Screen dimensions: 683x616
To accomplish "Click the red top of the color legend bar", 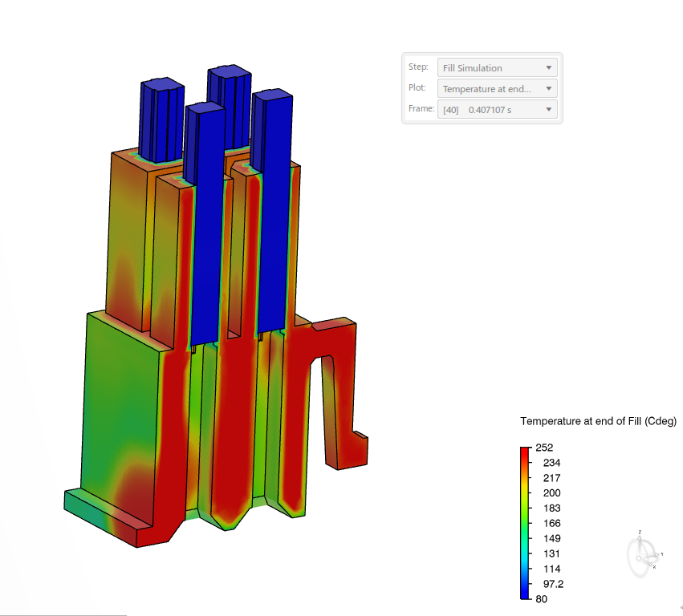I will (525, 453).
